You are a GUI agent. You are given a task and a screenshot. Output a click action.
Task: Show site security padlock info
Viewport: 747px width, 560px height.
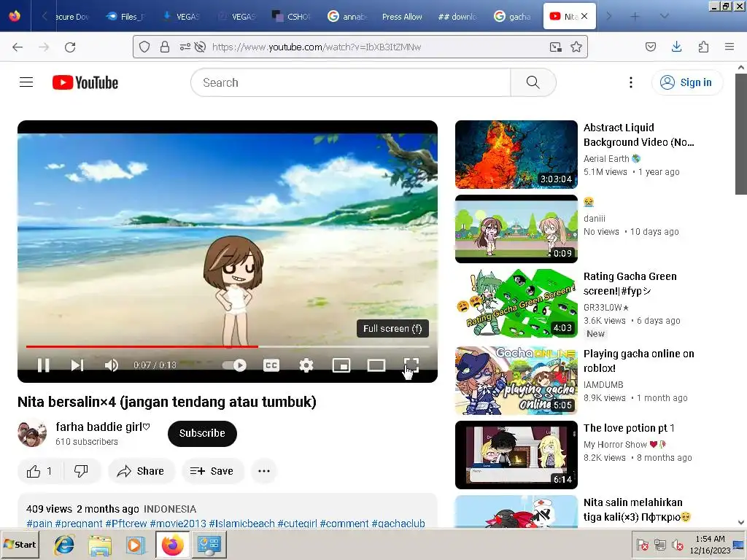[165, 47]
